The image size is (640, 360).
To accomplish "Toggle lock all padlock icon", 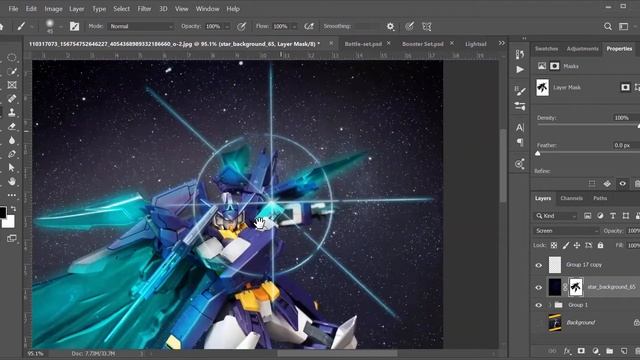I will pos(600,245).
